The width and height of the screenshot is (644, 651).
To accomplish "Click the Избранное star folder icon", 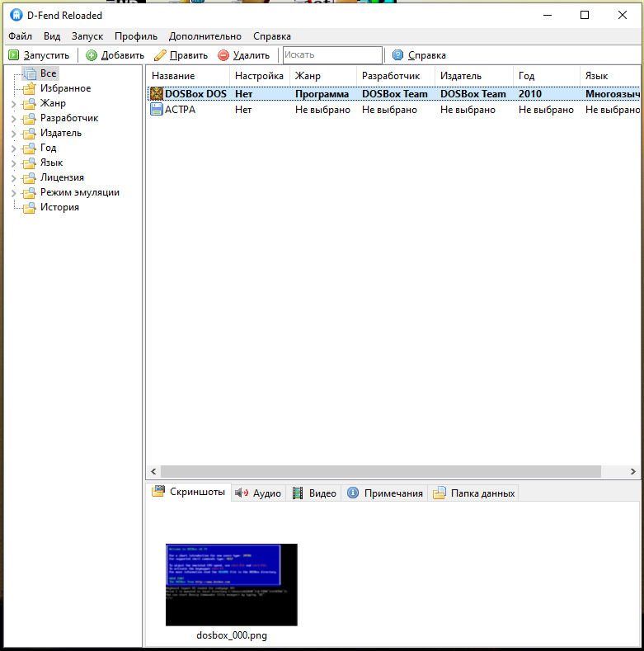I will tap(29, 88).
